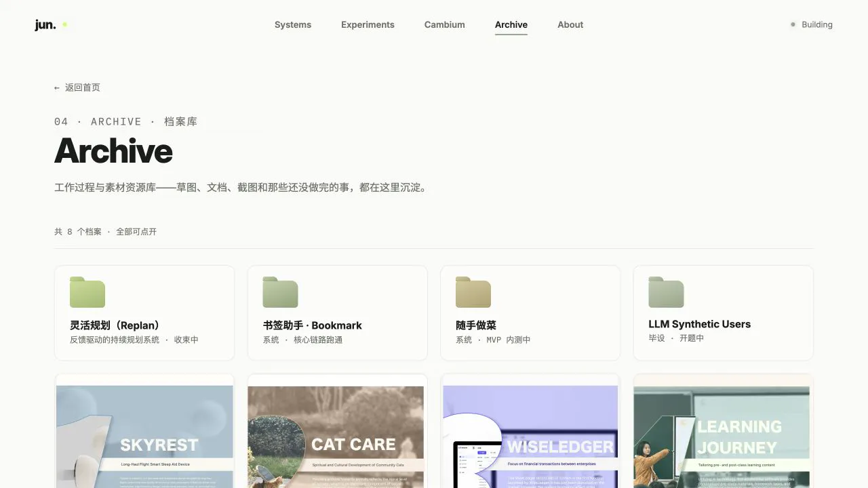Open the About nav item

click(570, 25)
